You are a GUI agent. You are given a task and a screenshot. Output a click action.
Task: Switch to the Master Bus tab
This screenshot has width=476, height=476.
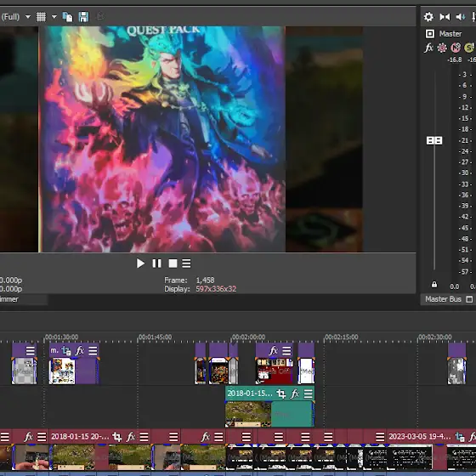[443, 299]
